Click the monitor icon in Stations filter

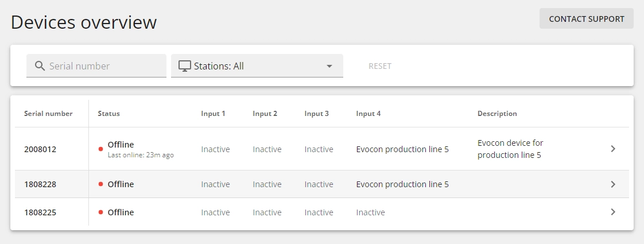pos(185,65)
